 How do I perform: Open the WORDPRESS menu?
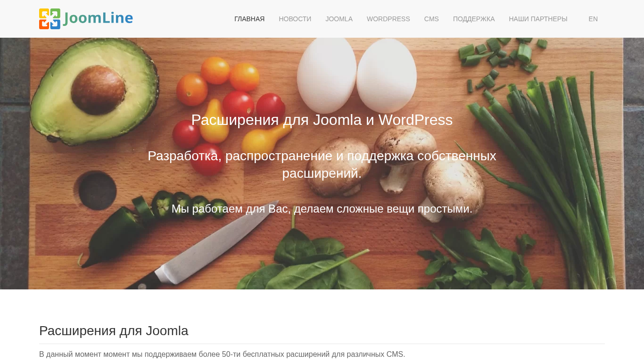pyautogui.click(x=388, y=19)
